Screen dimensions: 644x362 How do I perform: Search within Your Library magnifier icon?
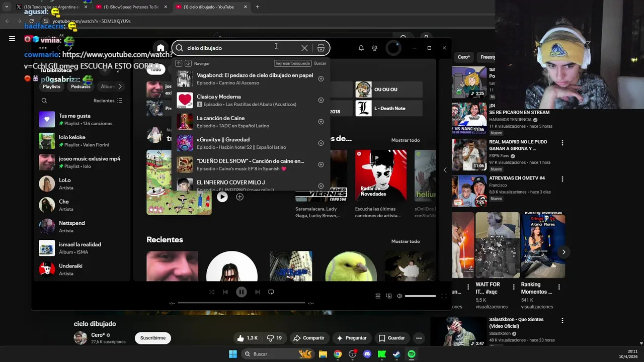(44, 101)
